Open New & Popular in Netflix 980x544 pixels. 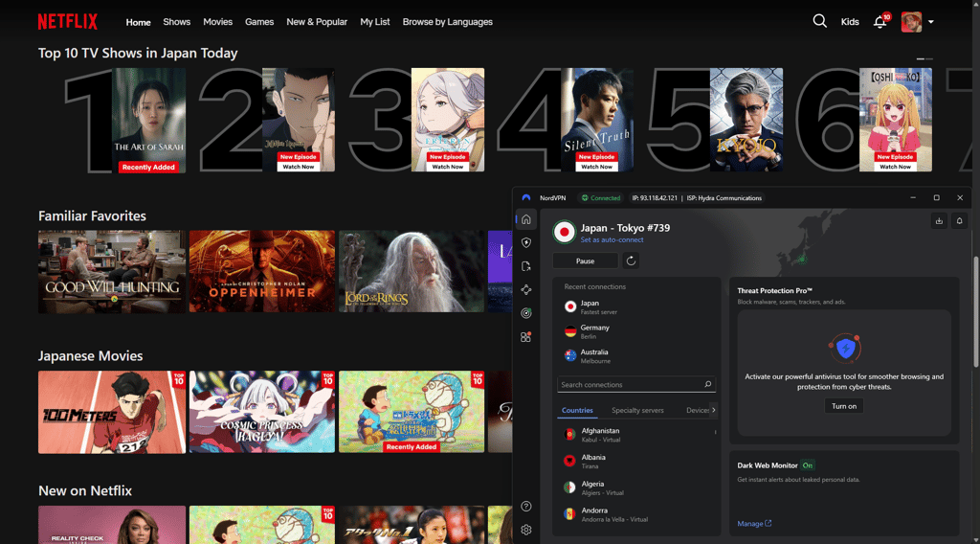[317, 22]
